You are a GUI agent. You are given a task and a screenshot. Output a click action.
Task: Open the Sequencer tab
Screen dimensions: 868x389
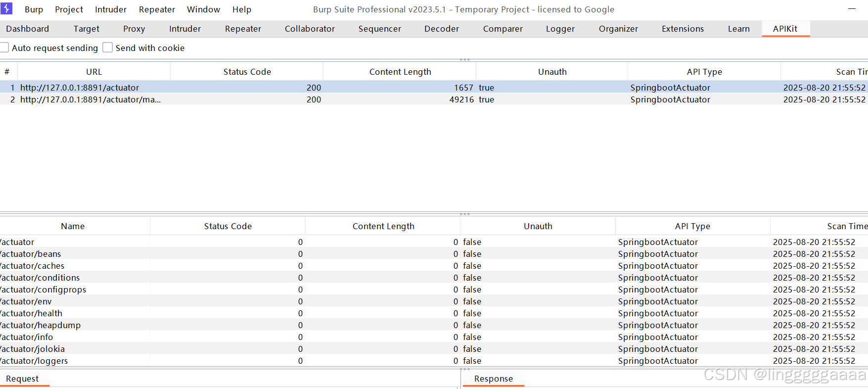tap(380, 29)
